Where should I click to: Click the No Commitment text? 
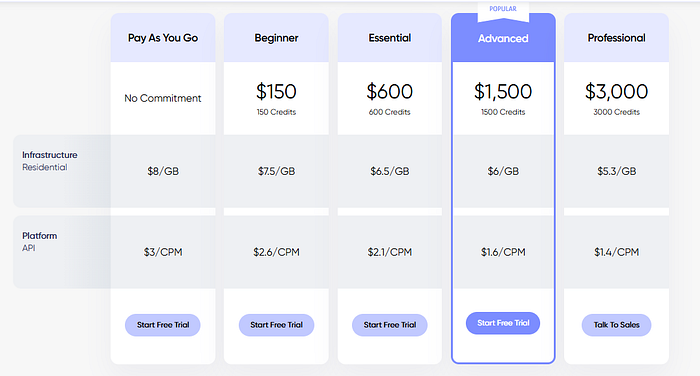pos(163,98)
